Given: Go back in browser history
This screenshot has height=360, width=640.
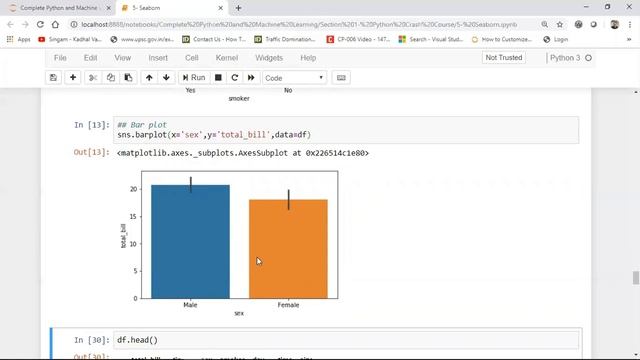Looking at the screenshot, I should (11, 24).
